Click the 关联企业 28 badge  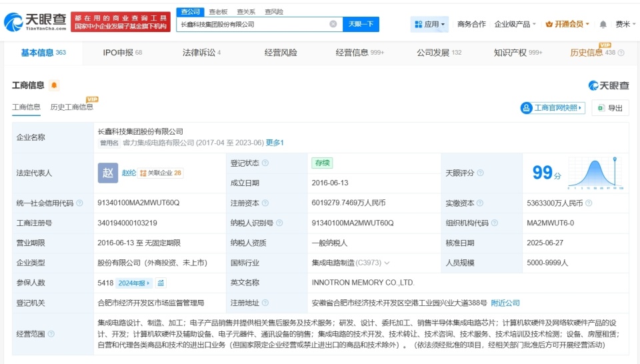(161, 173)
